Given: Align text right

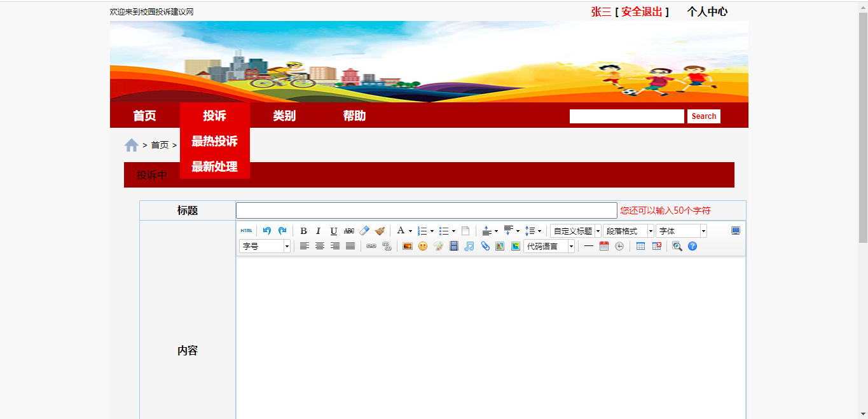Looking at the screenshot, I should tap(335, 246).
